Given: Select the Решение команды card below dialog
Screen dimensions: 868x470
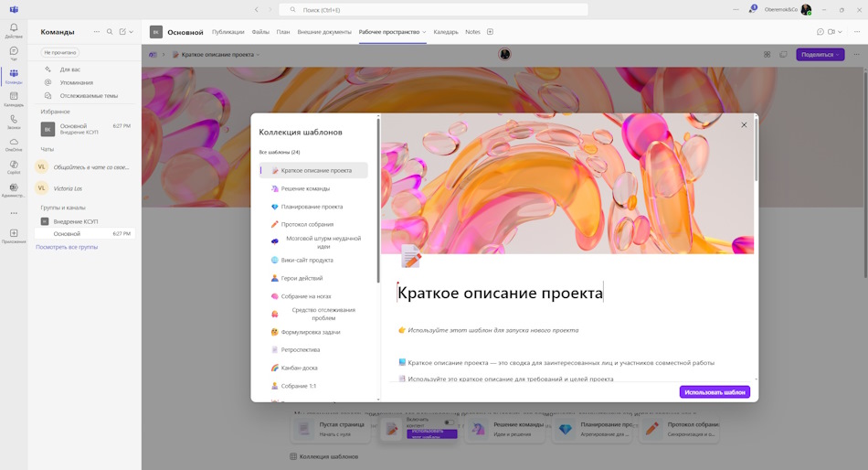Looking at the screenshot, I should pos(506,429).
